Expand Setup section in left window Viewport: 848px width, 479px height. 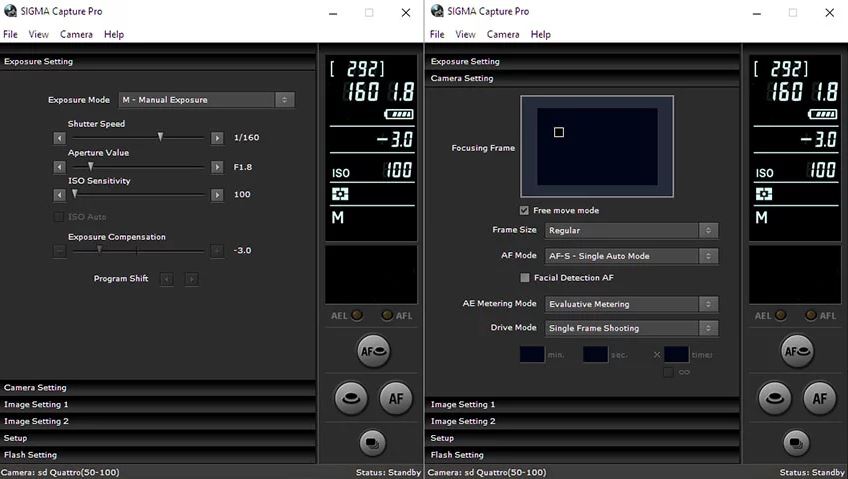(x=158, y=438)
